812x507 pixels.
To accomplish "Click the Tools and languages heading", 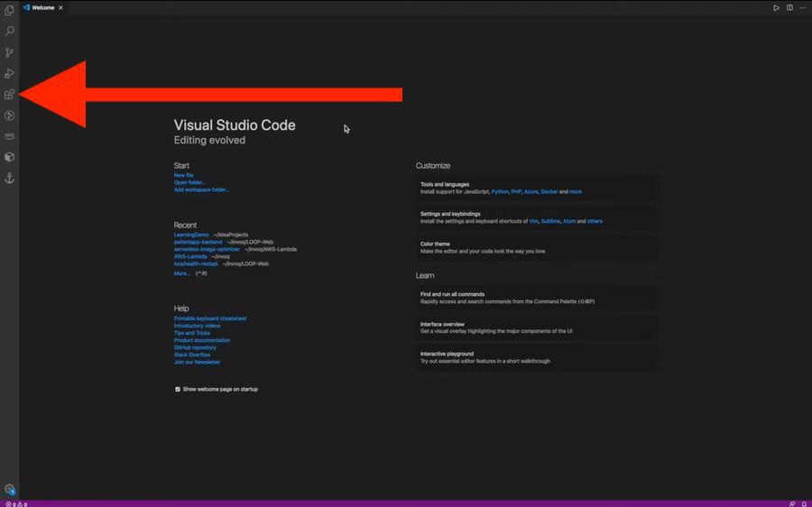I will click(445, 184).
